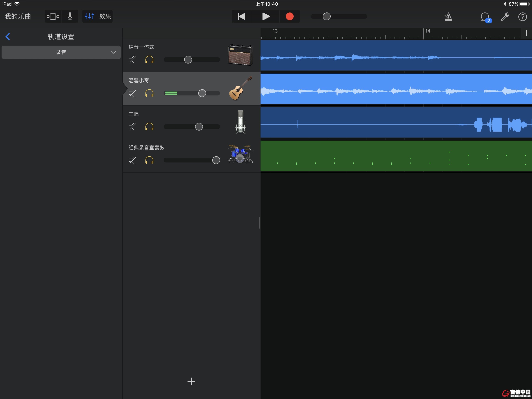The width and height of the screenshot is (532, 399).
Task: Select the 经典录音室套鼓 track name
Action: (x=146, y=147)
